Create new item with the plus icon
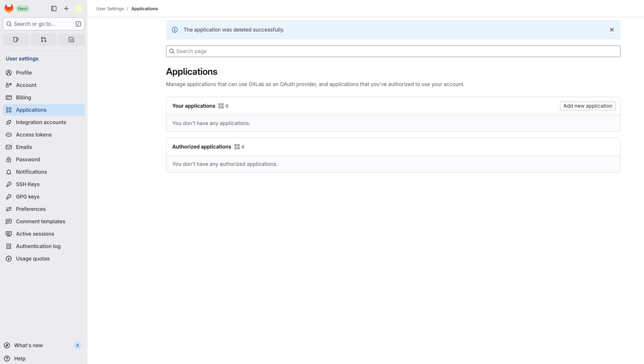 click(66, 8)
